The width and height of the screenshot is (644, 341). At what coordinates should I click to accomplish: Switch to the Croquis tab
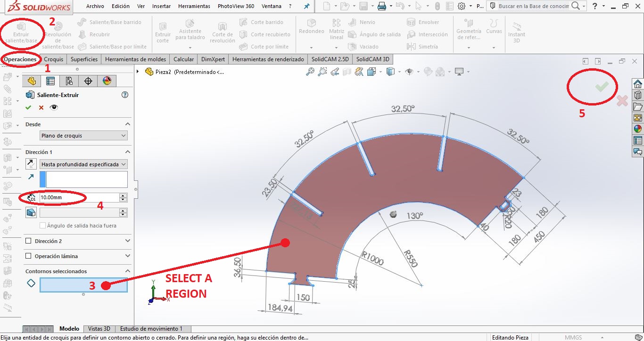coord(53,59)
